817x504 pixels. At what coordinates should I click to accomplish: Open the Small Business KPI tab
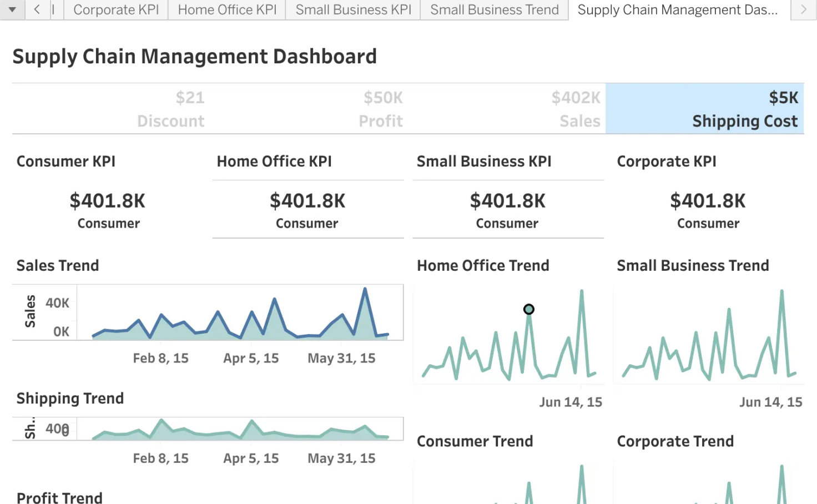353,9
